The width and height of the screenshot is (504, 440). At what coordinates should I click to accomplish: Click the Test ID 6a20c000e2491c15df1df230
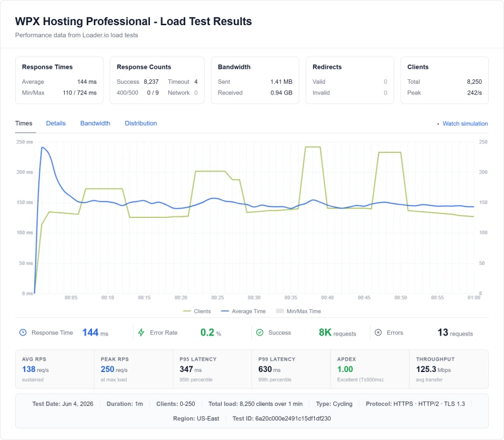(282, 419)
